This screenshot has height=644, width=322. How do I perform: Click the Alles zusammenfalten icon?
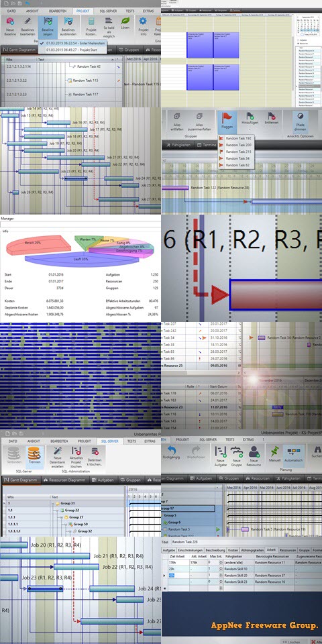(x=199, y=116)
